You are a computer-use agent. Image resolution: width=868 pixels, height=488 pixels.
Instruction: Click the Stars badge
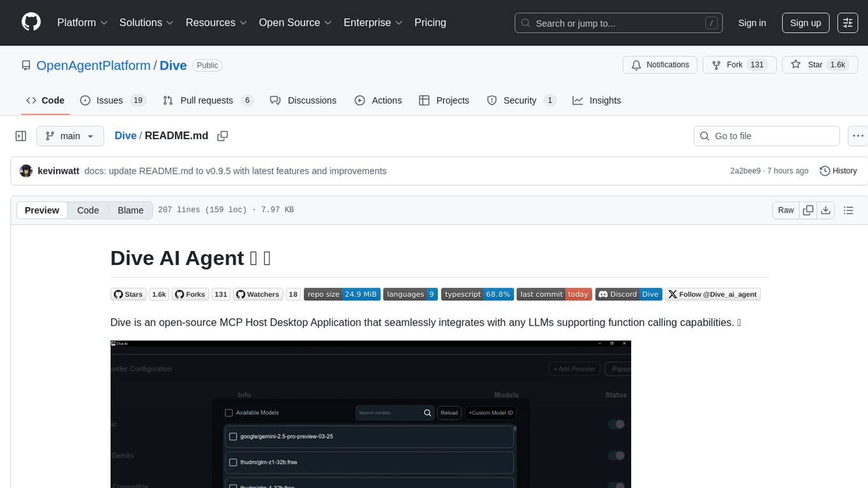point(139,294)
